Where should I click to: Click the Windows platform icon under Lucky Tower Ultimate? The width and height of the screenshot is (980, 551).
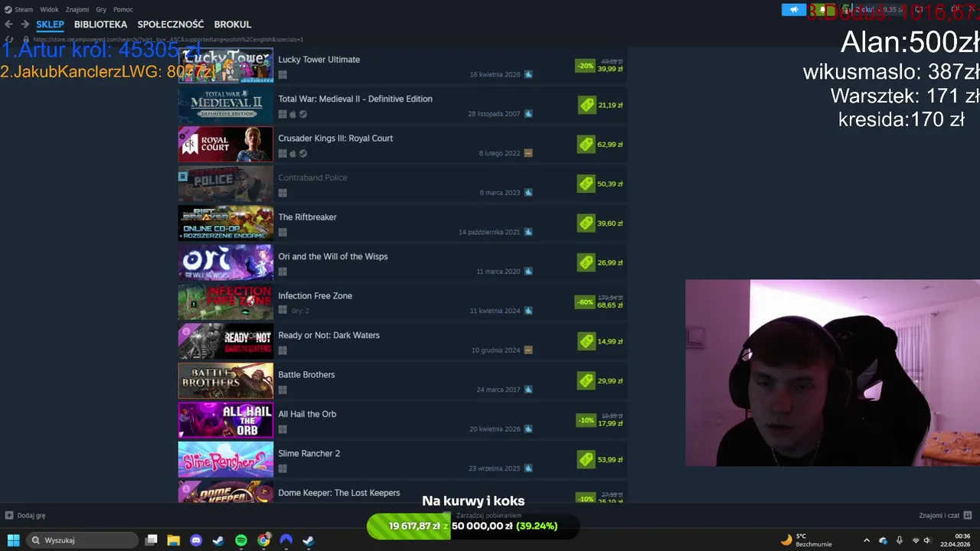click(x=283, y=75)
